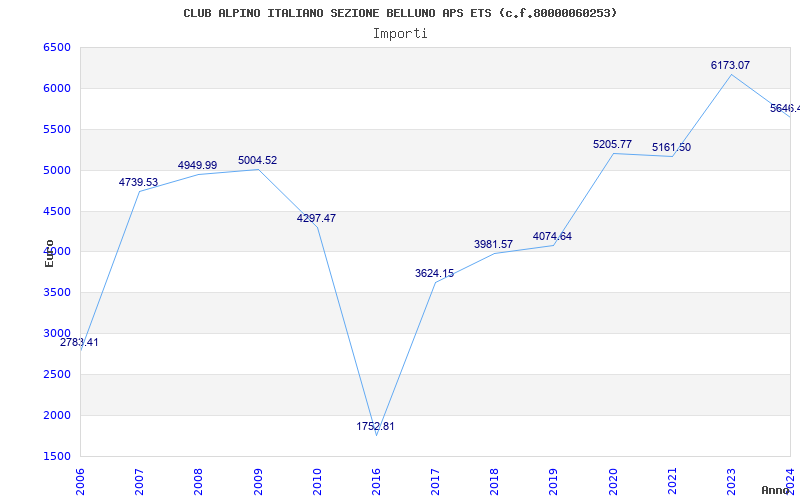Click the Euro y-axis label

(x=49, y=253)
